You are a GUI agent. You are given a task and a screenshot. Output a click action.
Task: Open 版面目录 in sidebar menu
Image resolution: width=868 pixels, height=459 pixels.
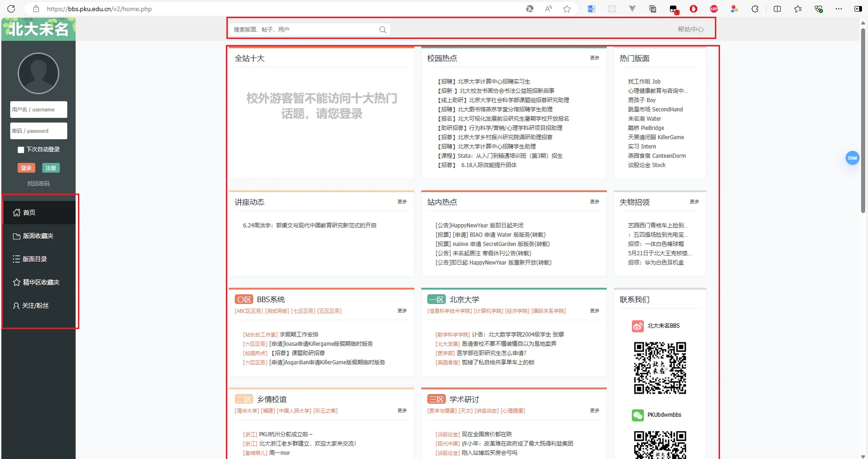[35, 259]
